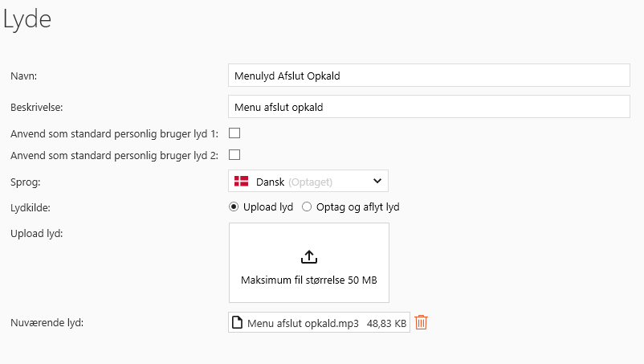Click the upload arrow icon
The image size is (644, 364).
(x=309, y=257)
